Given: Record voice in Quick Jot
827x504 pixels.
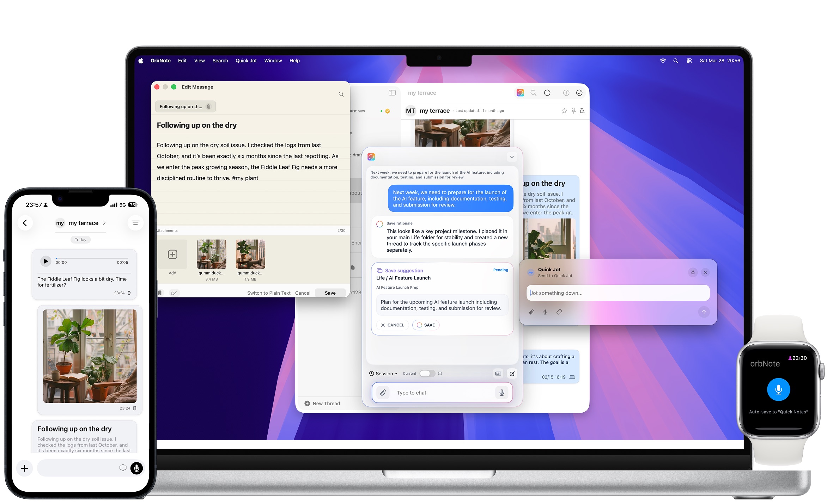Looking at the screenshot, I should [545, 312].
